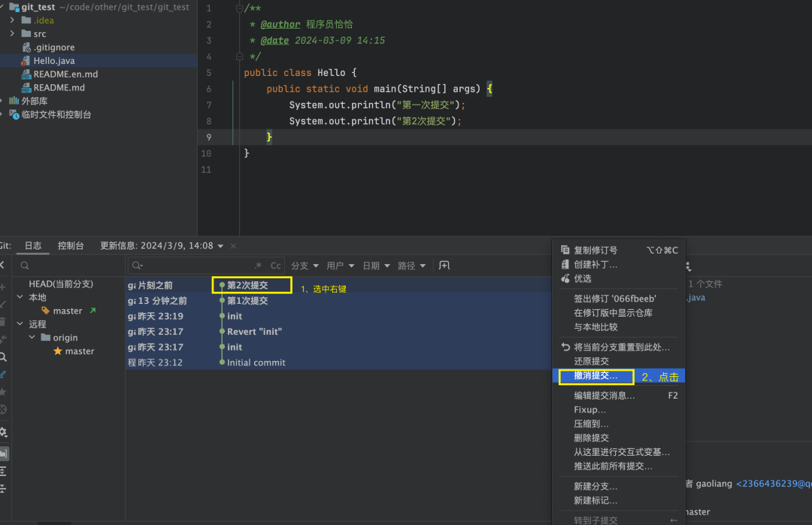The height and width of the screenshot is (525, 812).
Task: Click the expand all icon in Git sidebar
Action: (4, 471)
